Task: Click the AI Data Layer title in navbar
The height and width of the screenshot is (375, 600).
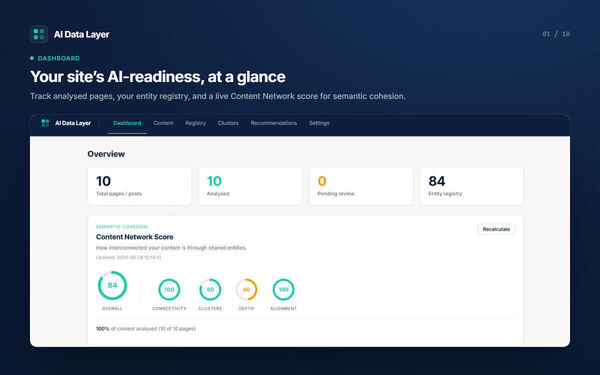Action: click(73, 123)
